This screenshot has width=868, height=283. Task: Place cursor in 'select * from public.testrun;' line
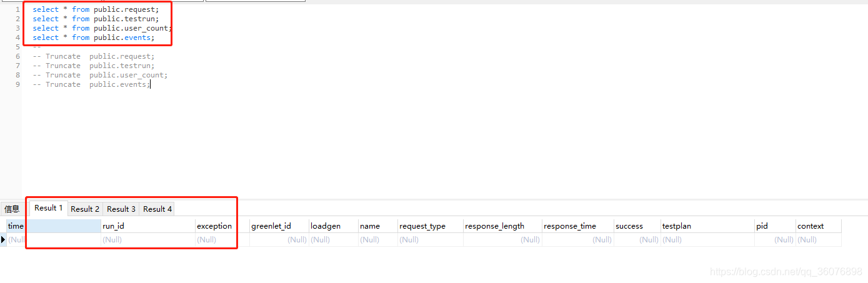click(x=96, y=19)
